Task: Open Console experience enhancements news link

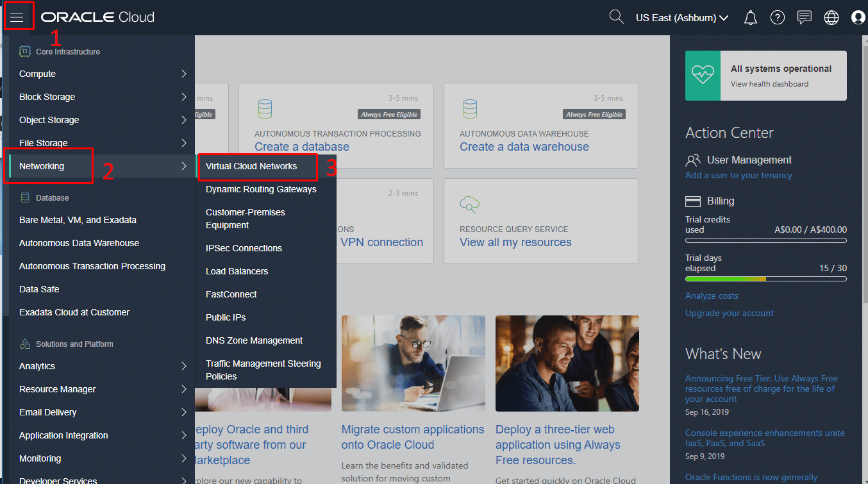Action: (765, 438)
